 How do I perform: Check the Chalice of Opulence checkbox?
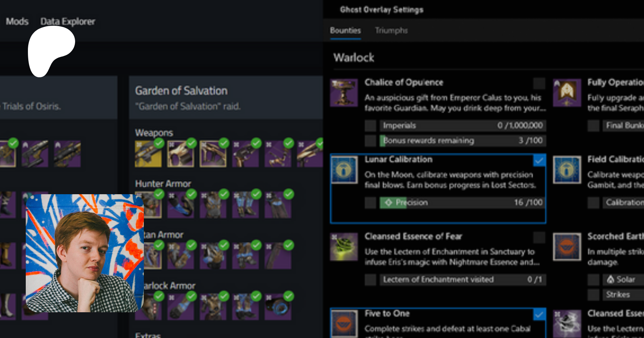tap(539, 83)
